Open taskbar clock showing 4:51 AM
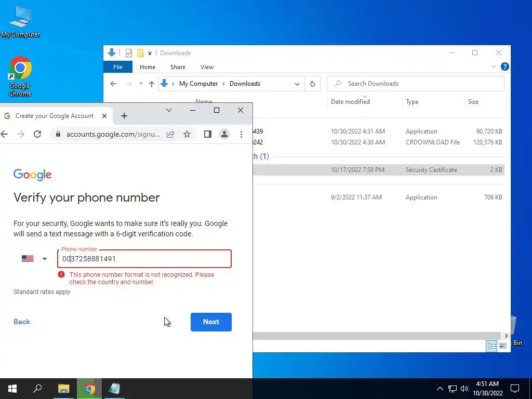Viewport: 532px width, 399px height. tap(487, 389)
